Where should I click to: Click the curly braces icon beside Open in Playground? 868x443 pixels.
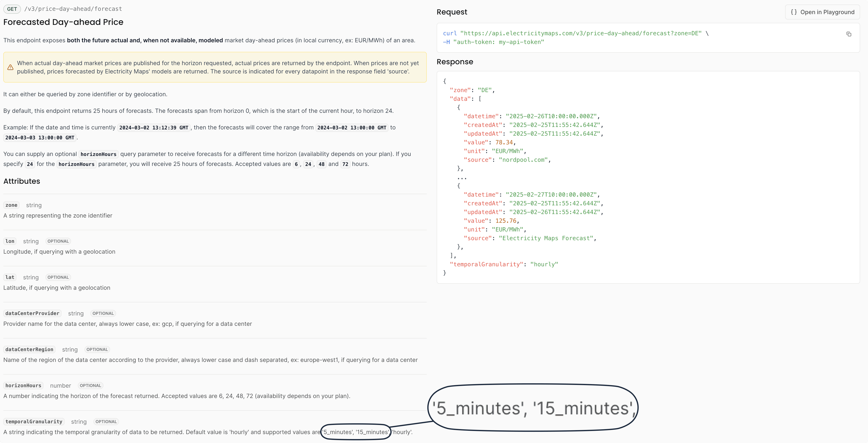coord(794,12)
